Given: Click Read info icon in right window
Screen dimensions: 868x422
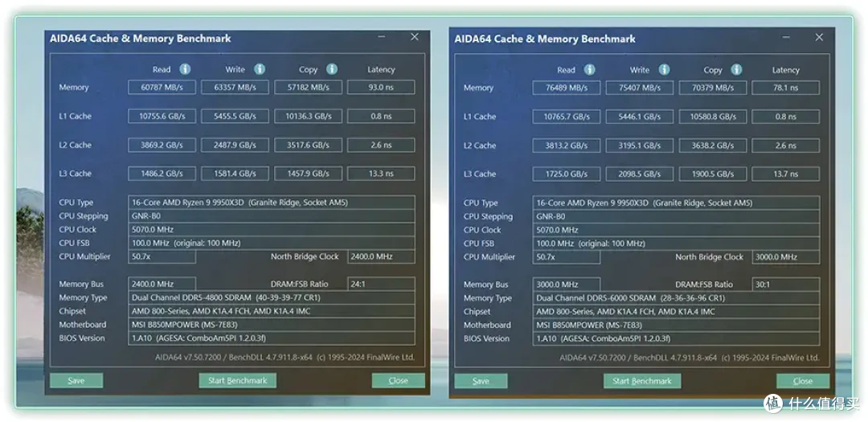Looking at the screenshot, I should [x=590, y=70].
